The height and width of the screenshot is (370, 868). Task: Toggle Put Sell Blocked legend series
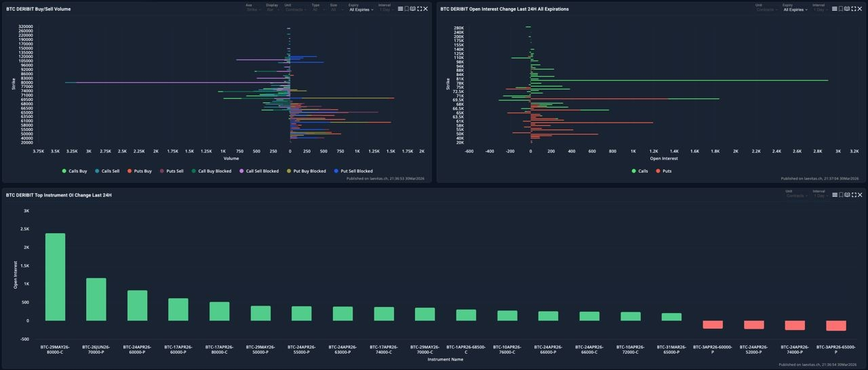(353, 171)
